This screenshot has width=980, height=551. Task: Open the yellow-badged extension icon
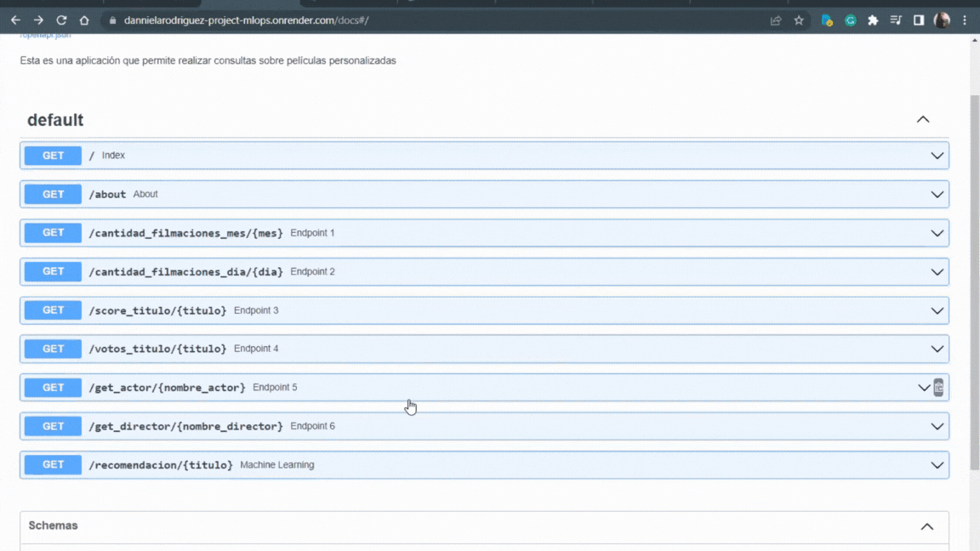tap(827, 20)
